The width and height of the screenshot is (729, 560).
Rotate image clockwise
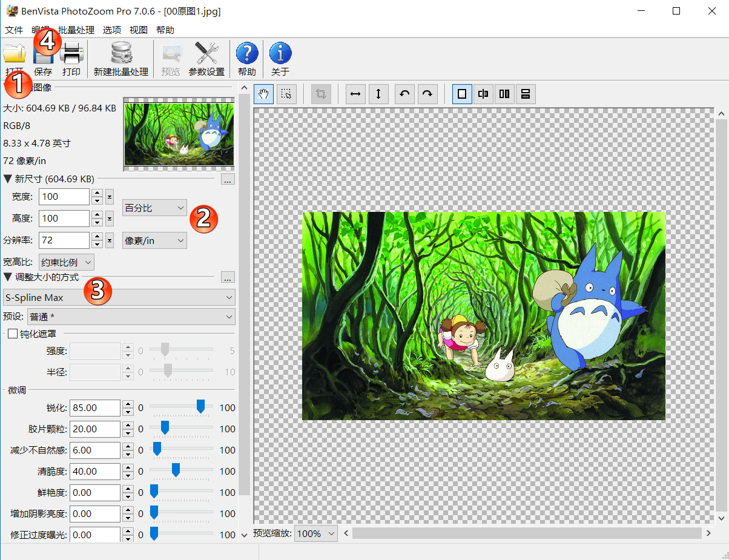427,94
